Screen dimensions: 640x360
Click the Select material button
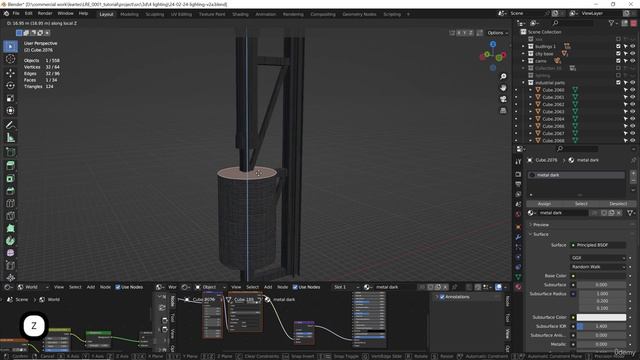tap(581, 203)
